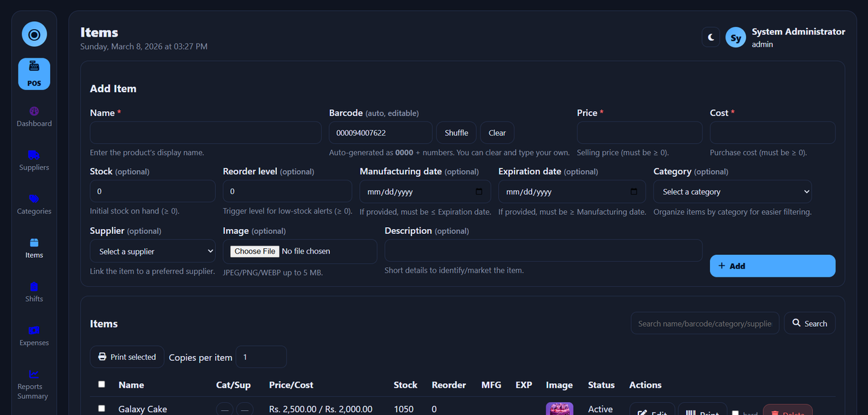Focus Copies per item field

point(261,357)
